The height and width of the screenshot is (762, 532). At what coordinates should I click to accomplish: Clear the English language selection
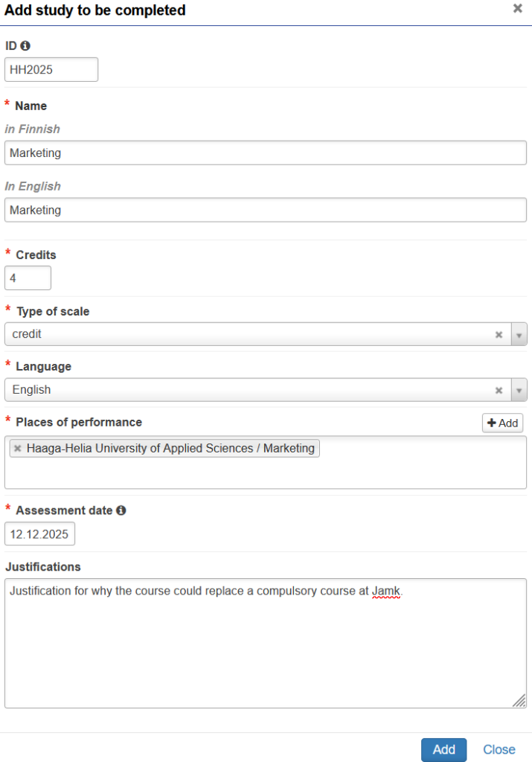coord(499,390)
